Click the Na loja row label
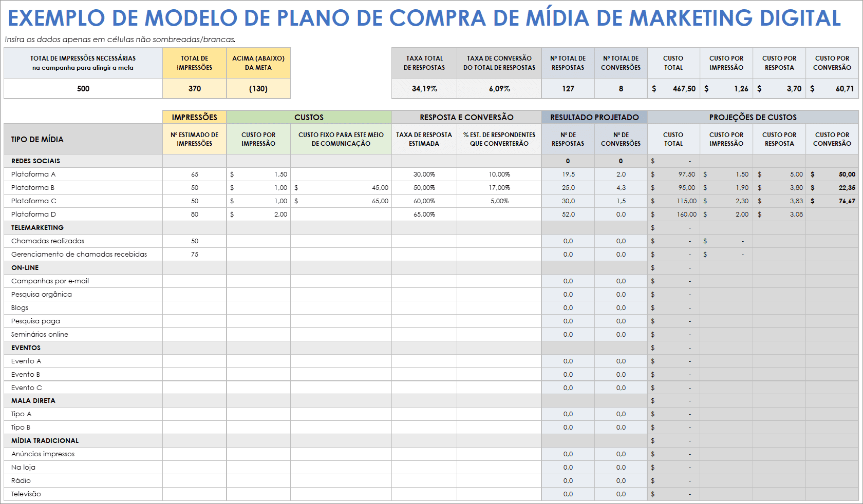Screen dimensions: 863x504 [x=23, y=468]
